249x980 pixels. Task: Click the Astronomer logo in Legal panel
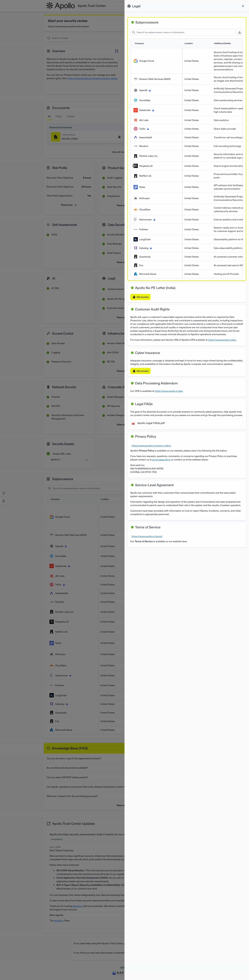136,220
